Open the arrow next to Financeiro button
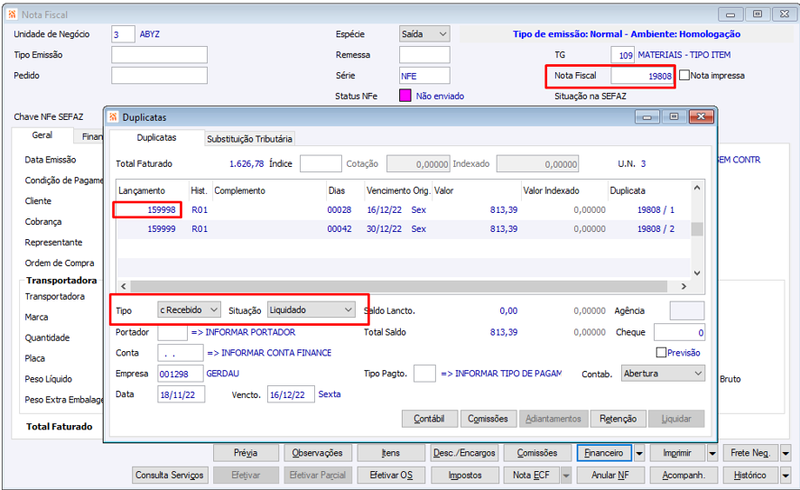Viewport: 800px width, 490px height. (639, 453)
